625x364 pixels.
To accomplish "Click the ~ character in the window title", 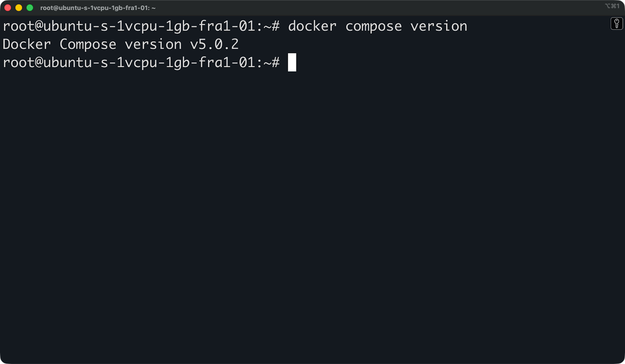I will [154, 7].
